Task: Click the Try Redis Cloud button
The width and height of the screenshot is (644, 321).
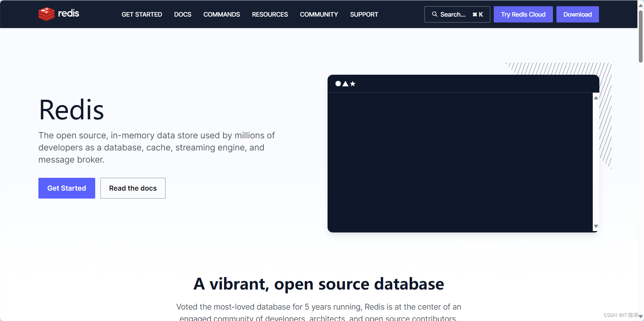Action: (x=523, y=14)
